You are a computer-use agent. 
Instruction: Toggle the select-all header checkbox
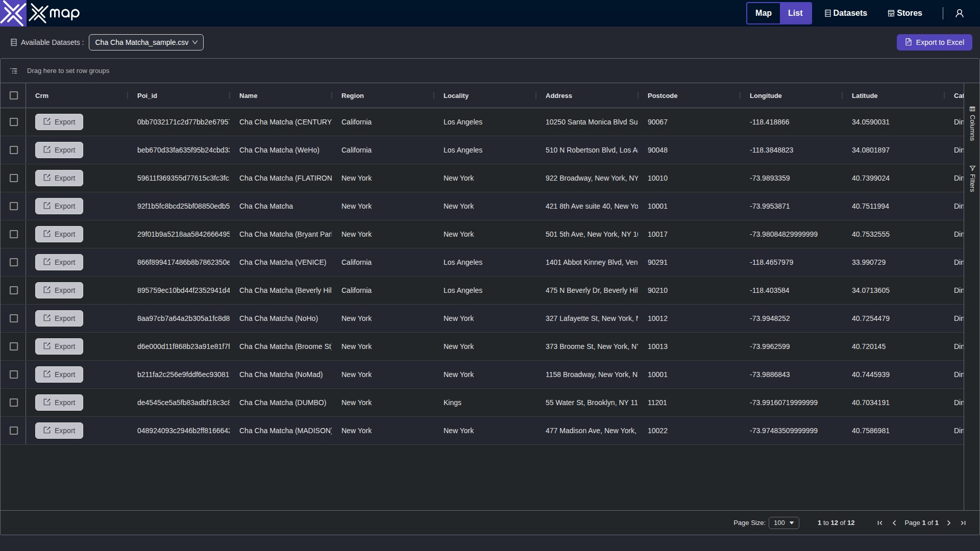coord(14,95)
